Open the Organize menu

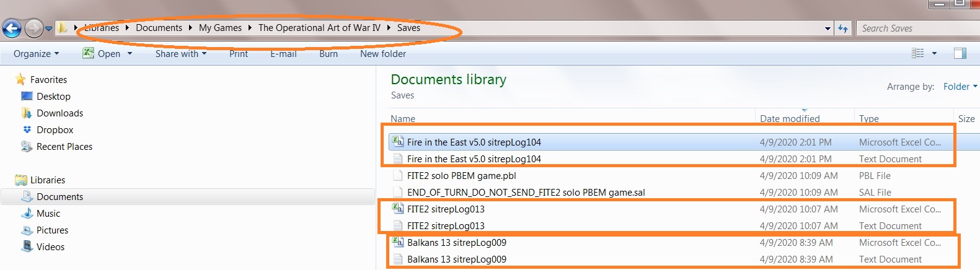(36, 54)
